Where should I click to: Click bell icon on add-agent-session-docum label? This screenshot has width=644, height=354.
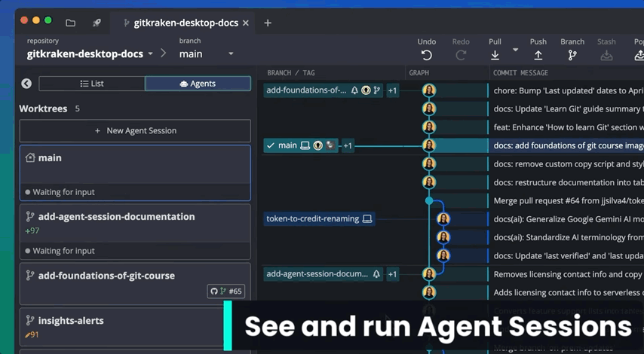[376, 274]
